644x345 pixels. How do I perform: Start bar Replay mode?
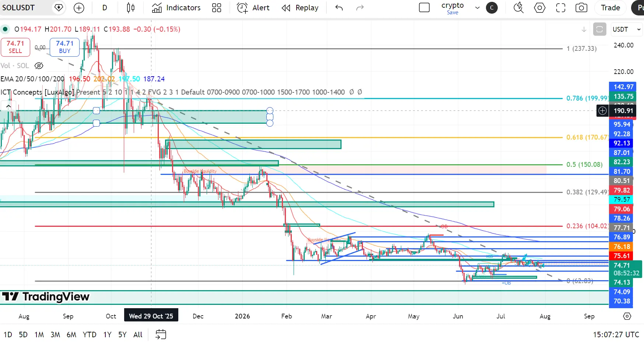coord(300,8)
